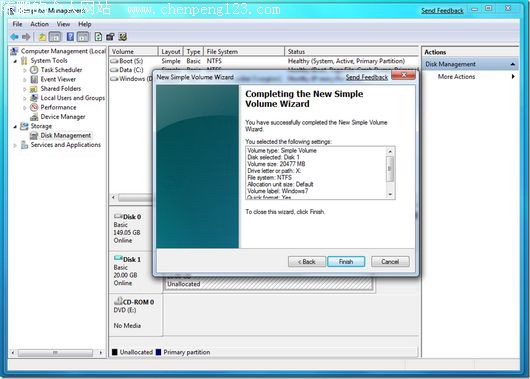This screenshot has width=530, height=379.
Task: Select the Task Scheduler tree item
Action: click(x=61, y=70)
